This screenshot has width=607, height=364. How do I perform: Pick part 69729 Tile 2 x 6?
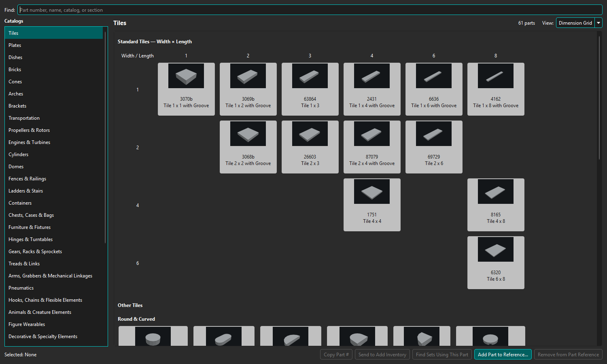click(434, 147)
